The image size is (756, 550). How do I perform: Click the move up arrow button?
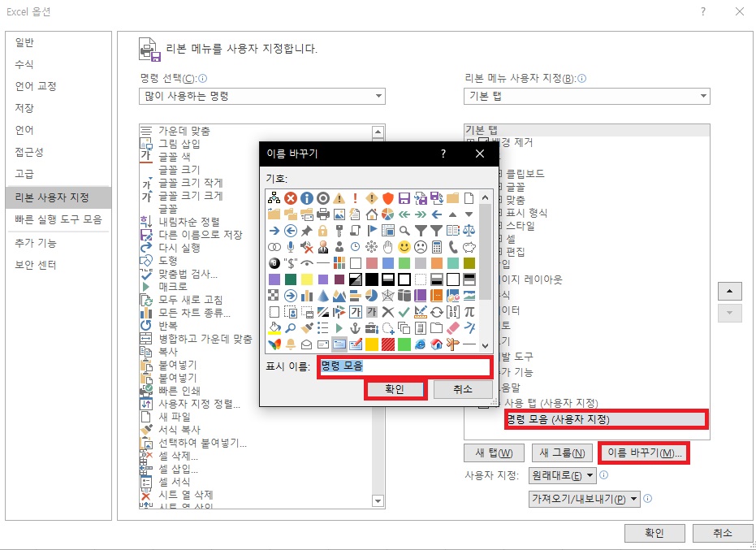coord(729,291)
